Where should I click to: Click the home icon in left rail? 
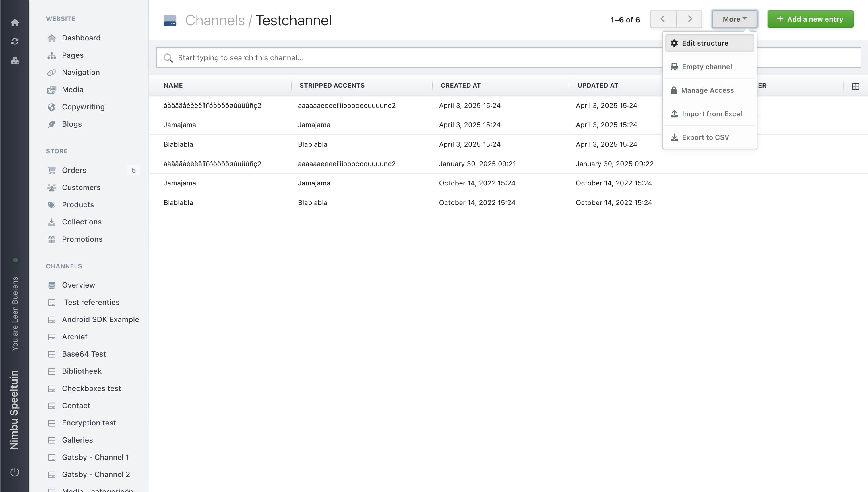[x=15, y=23]
